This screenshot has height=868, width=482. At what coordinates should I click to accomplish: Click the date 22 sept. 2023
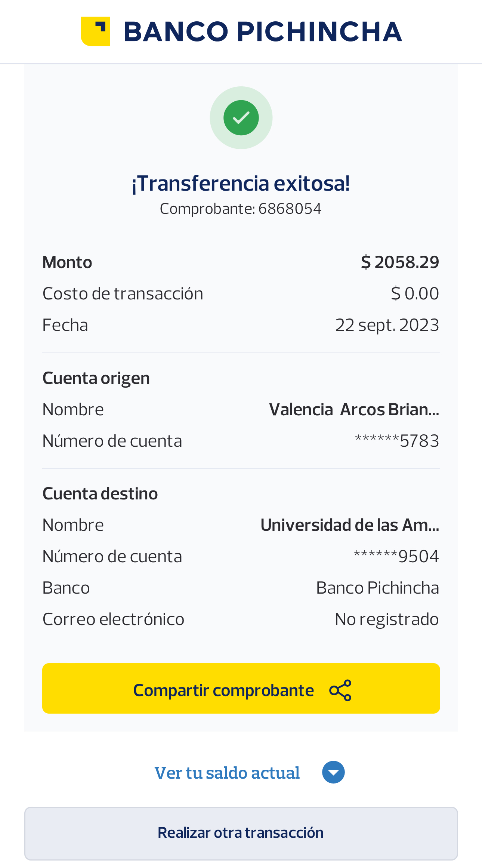click(x=387, y=325)
